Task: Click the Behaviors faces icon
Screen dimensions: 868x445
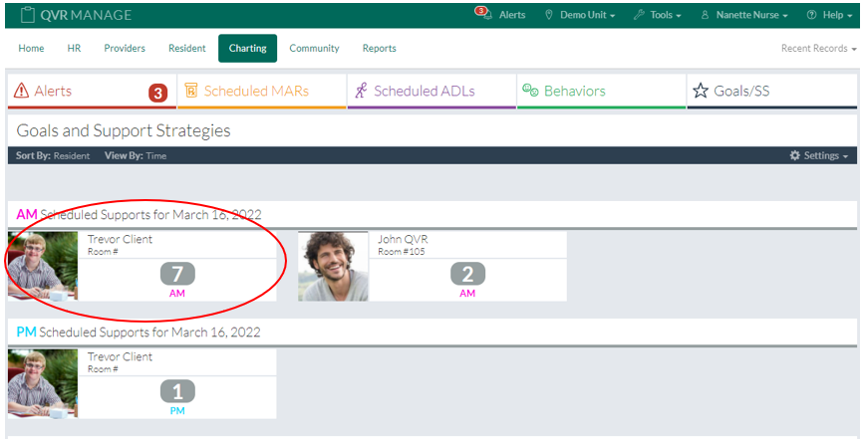Action: (530, 92)
